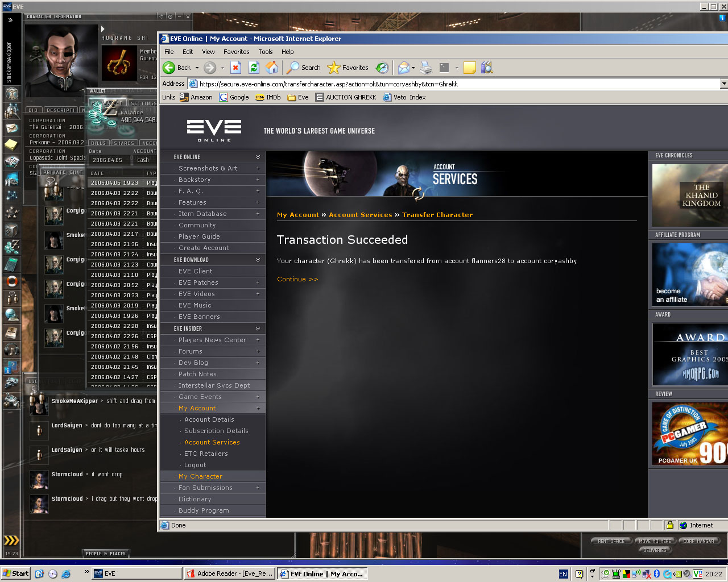
Task: Click the Corp Hangar button in EVE
Action: pos(698,541)
